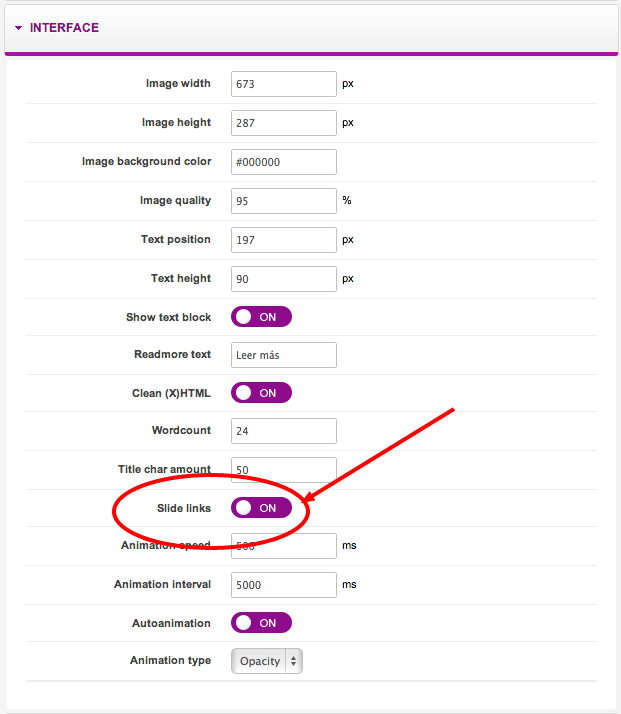Screen dimensions: 621x714
Task: Click the Readmore text field
Action: coord(284,355)
